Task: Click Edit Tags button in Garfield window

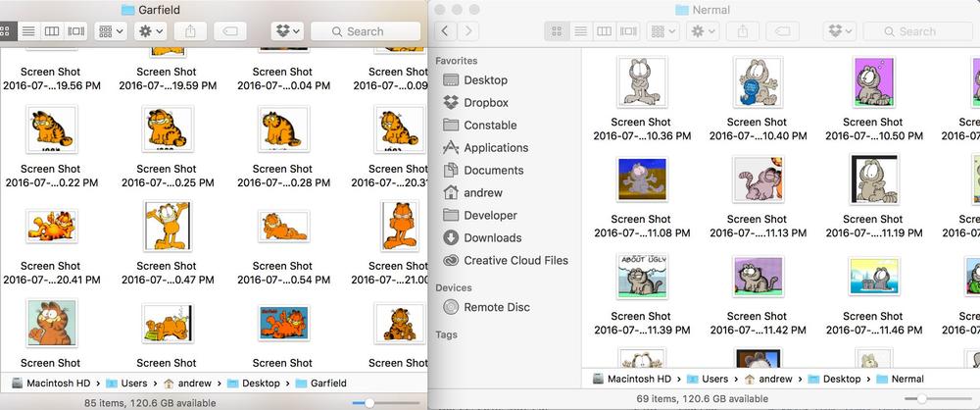Action: [x=230, y=30]
